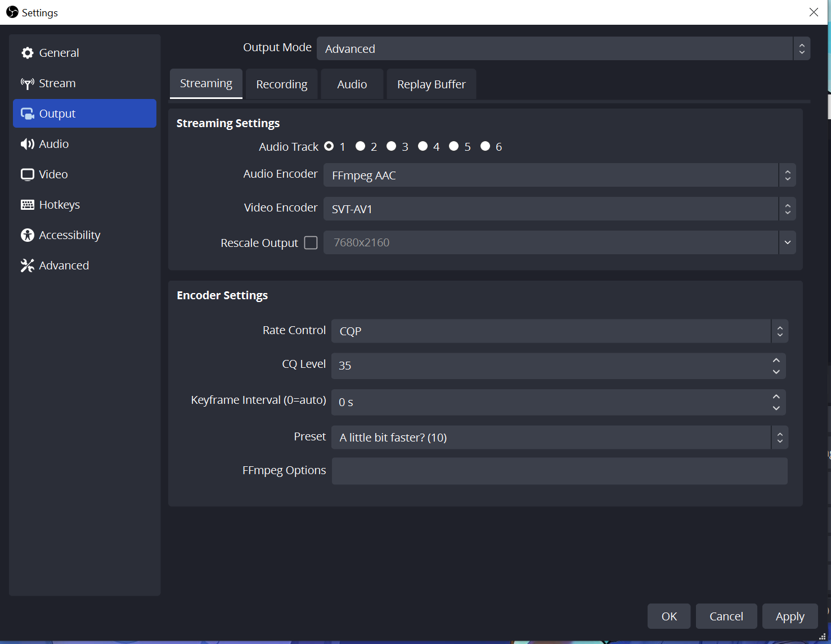Click the OK button
The height and width of the screenshot is (644, 831).
[669, 616]
